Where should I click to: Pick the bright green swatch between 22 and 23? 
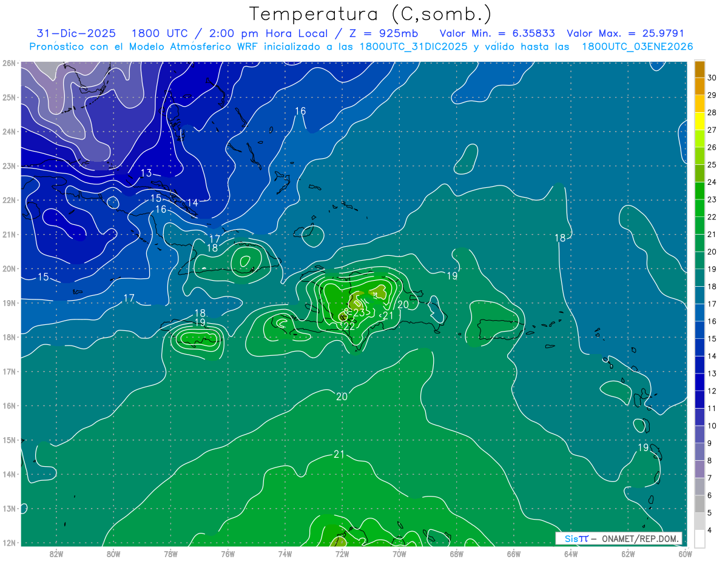(699, 208)
